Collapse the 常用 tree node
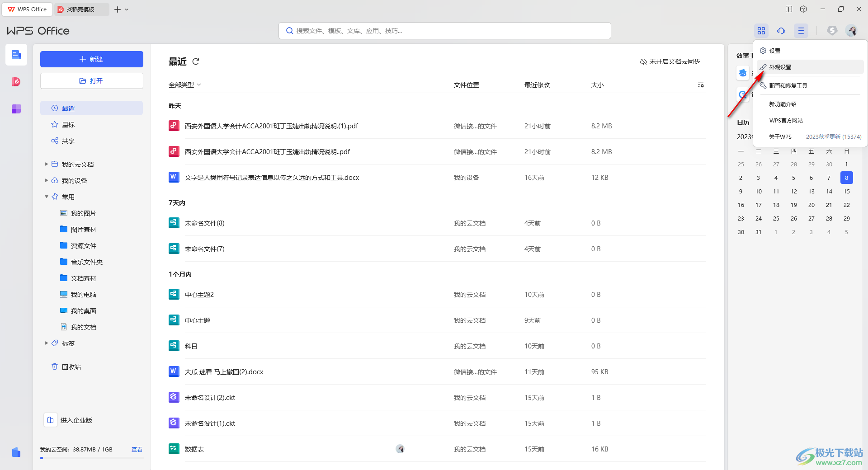Viewport: 868px width, 470px height. [47, 197]
